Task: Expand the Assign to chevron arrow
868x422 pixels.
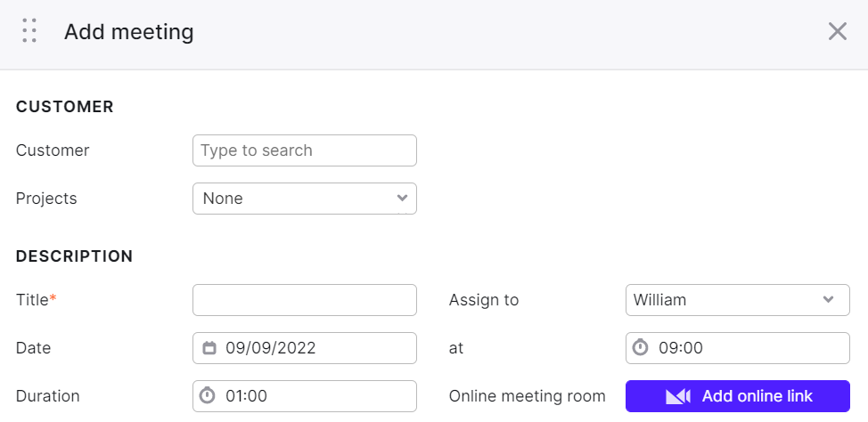Action: point(828,300)
